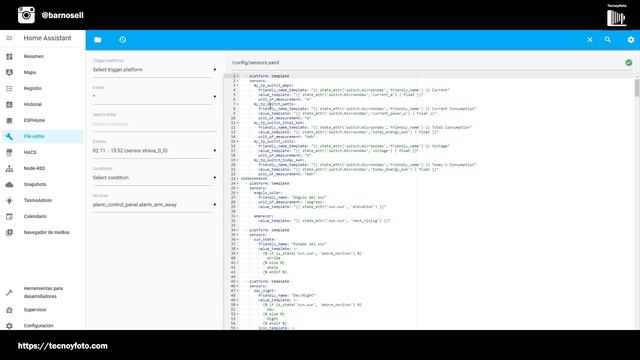The image size is (640, 360).
Task: Open the editor settings gear
Action: tap(631, 40)
